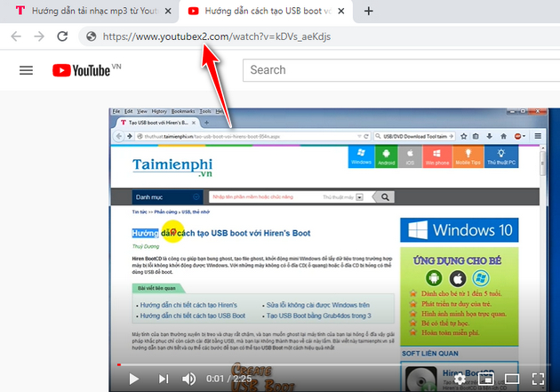Viewport: 560px width, 392px height.
Task: Reload the page with refresh icon
Action: click(62, 36)
